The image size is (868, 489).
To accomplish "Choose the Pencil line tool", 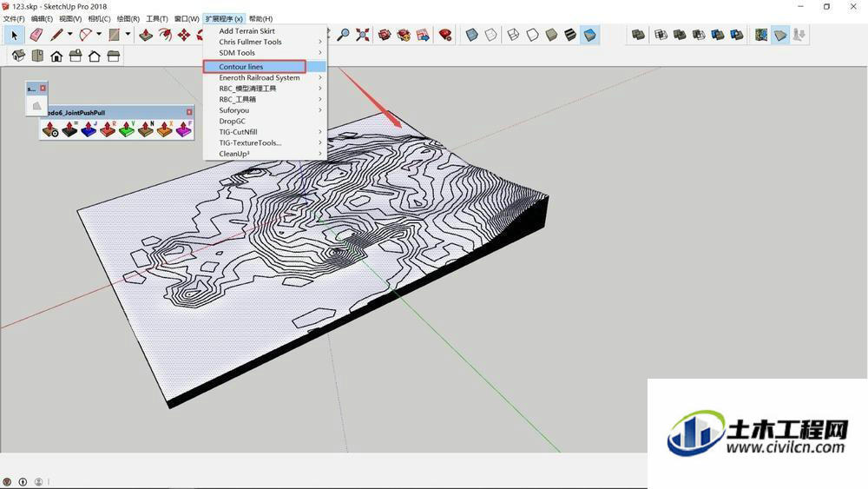I will [x=56, y=36].
